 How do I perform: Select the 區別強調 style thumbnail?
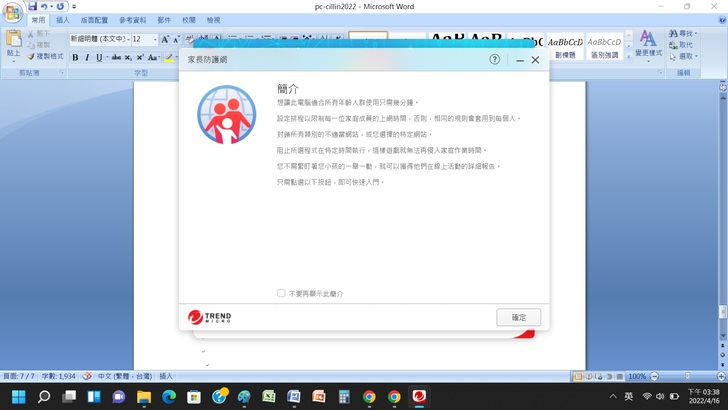tap(604, 46)
